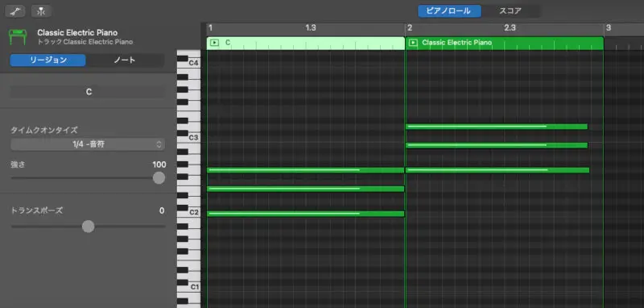Select the lowest note in bar 1 at C2

(x=306, y=214)
